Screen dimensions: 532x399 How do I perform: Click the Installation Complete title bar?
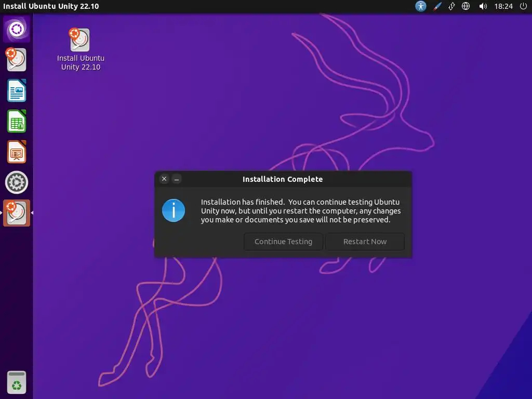(x=283, y=179)
